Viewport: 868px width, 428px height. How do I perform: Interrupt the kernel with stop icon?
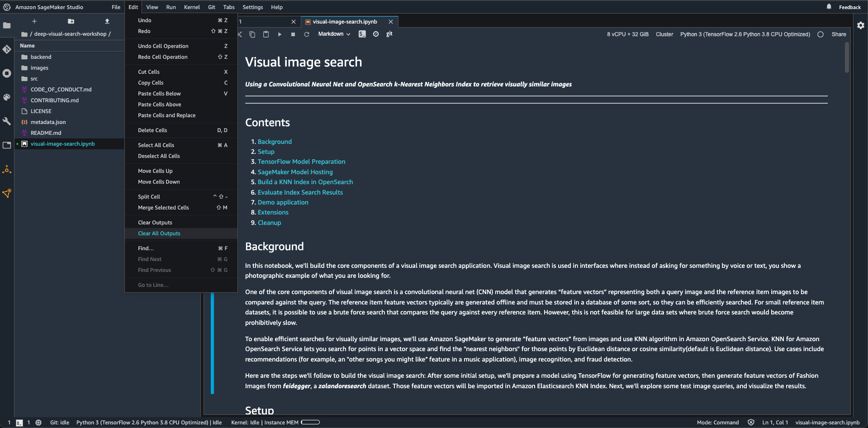[293, 34]
